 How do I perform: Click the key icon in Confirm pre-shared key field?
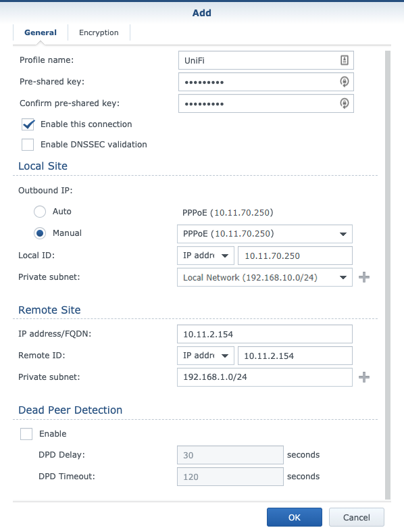pos(345,103)
